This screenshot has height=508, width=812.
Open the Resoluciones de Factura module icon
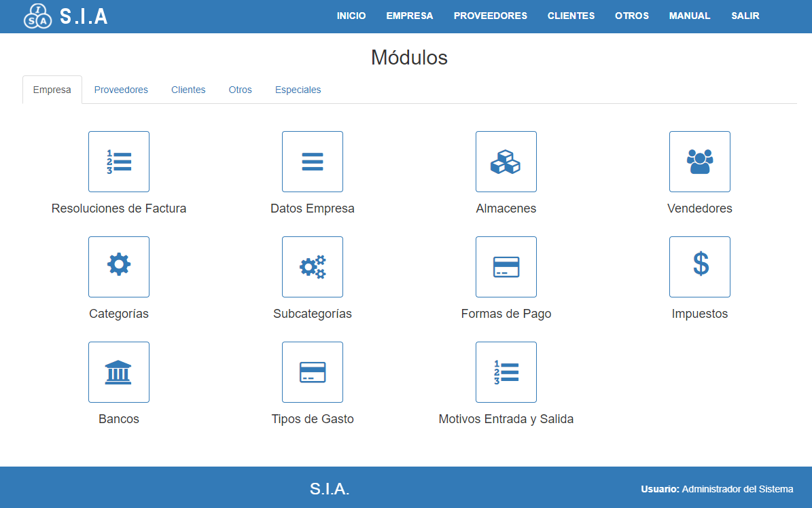click(119, 162)
